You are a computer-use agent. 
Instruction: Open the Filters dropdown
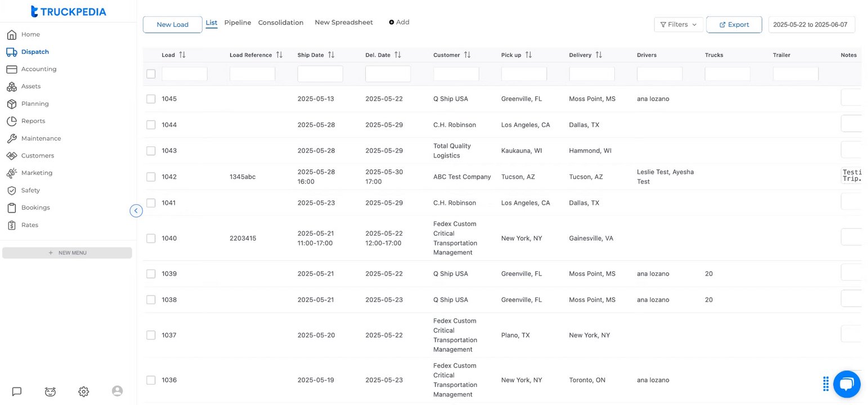(x=678, y=25)
